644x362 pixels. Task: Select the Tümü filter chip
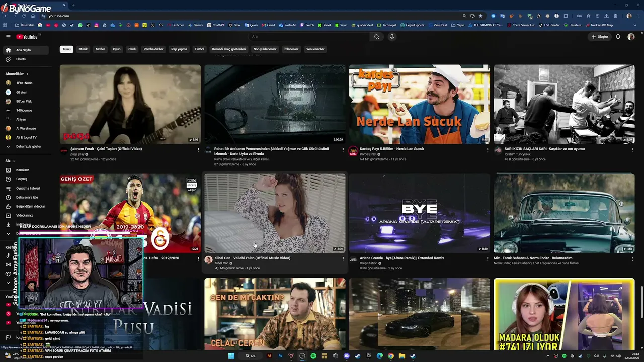pyautogui.click(x=66, y=49)
